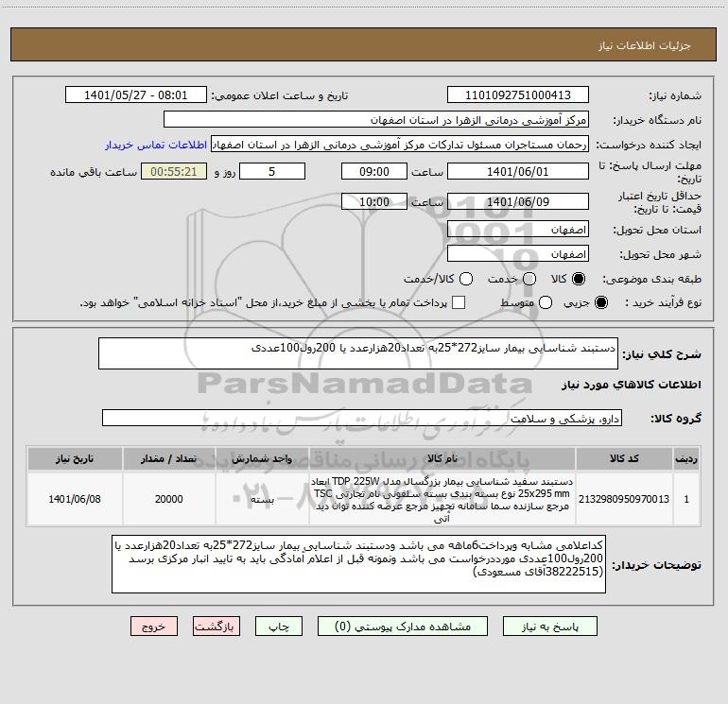This screenshot has height=704, width=728.
Task: Click the پاسخ به نیاز button
Action: coord(550,627)
